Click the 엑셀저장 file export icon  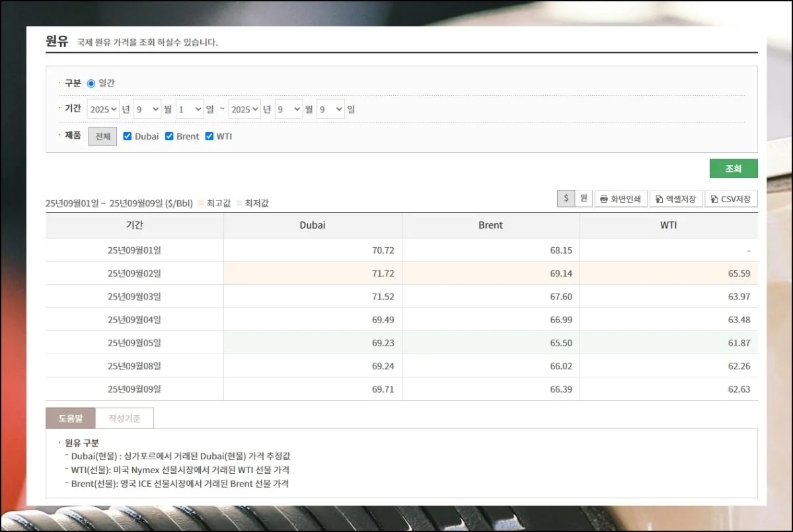[x=660, y=199]
